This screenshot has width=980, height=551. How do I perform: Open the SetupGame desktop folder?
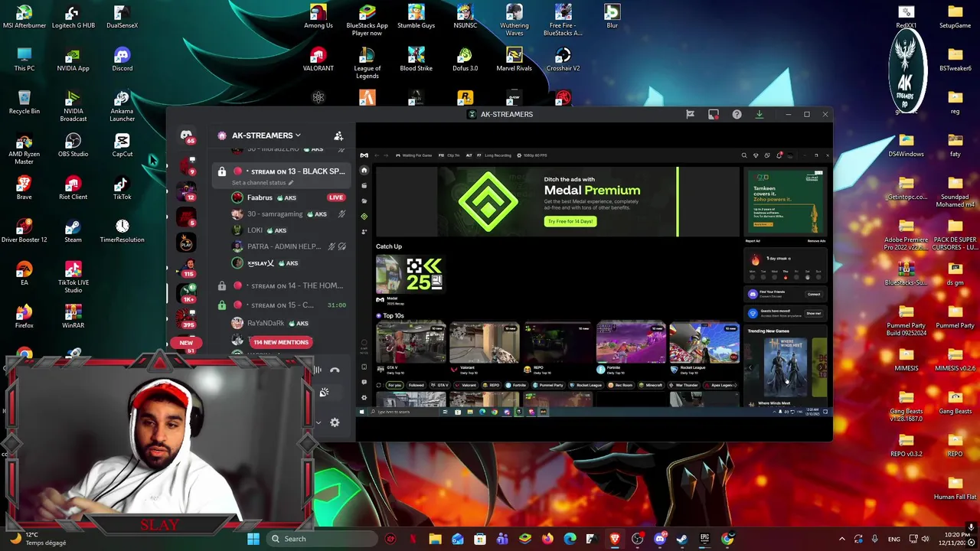955,17
